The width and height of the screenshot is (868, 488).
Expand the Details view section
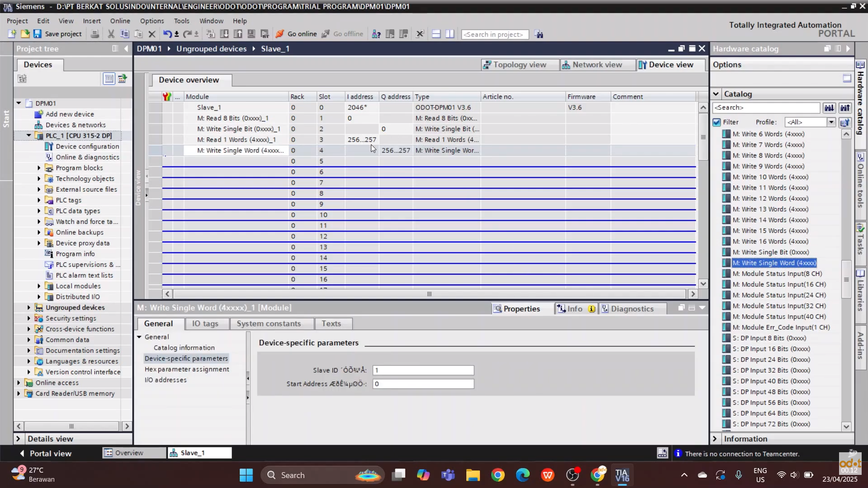[x=18, y=439]
